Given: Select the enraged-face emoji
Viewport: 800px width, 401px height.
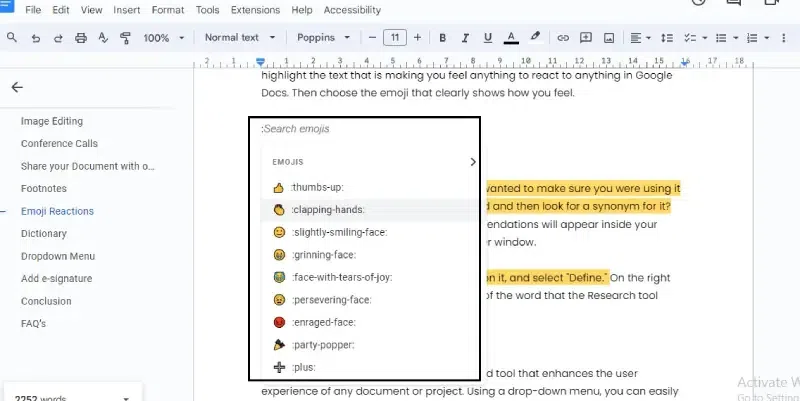Looking at the screenshot, I should point(368,322).
